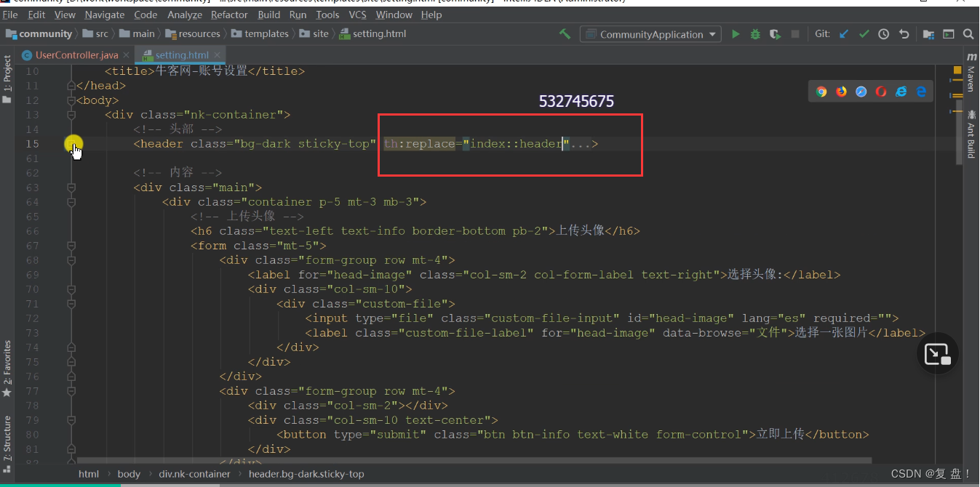Expand folded header tag at line 15

[71, 144]
